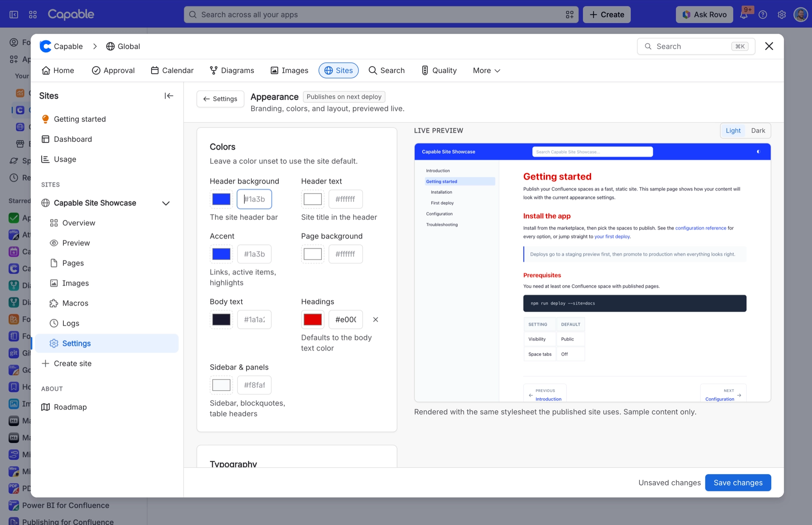Open the Home tab
Image resolution: width=812 pixels, height=525 pixels.
(58, 71)
